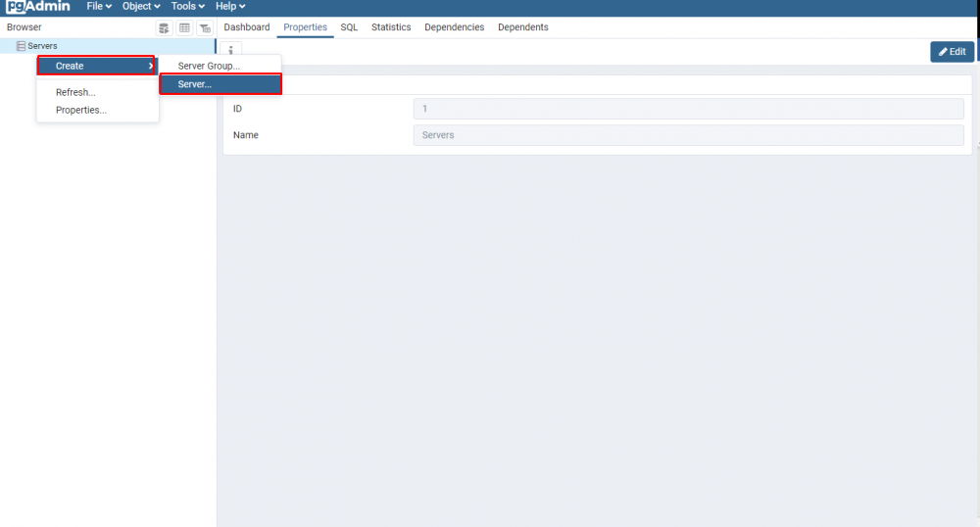Click the Name field showing Servers
Image resolution: width=980 pixels, height=527 pixels.
[688, 135]
